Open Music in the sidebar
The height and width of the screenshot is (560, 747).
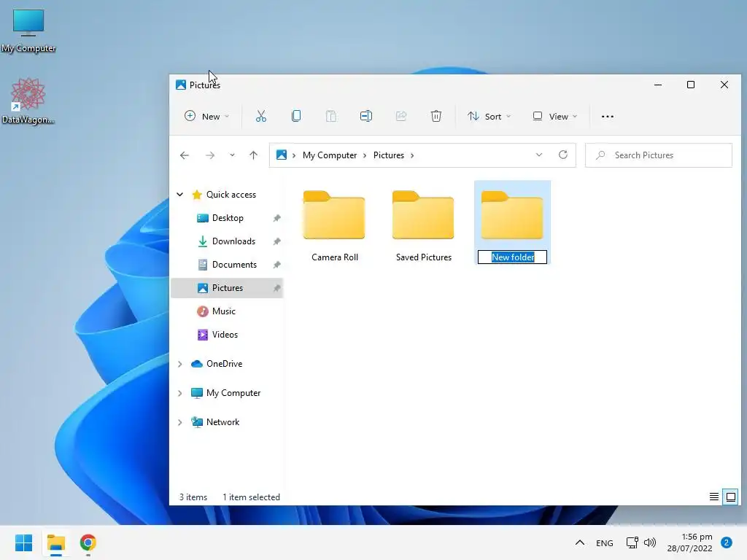pyautogui.click(x=223, y=311)
